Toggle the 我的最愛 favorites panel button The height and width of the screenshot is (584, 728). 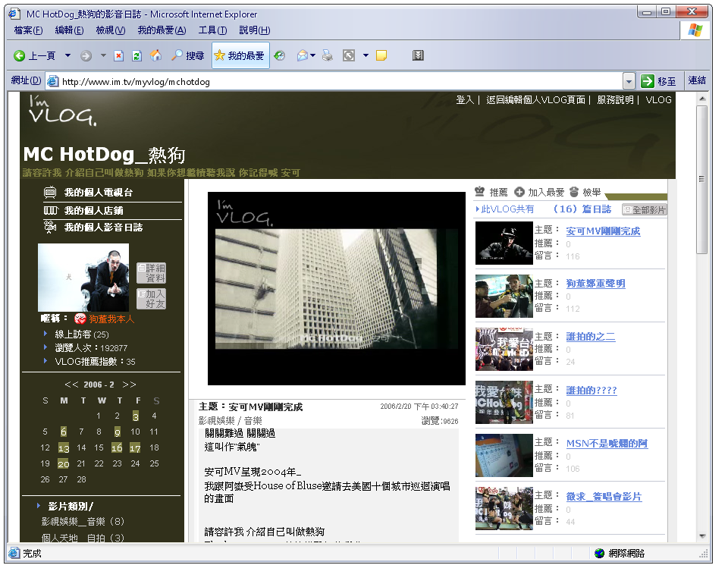(240, 55)
